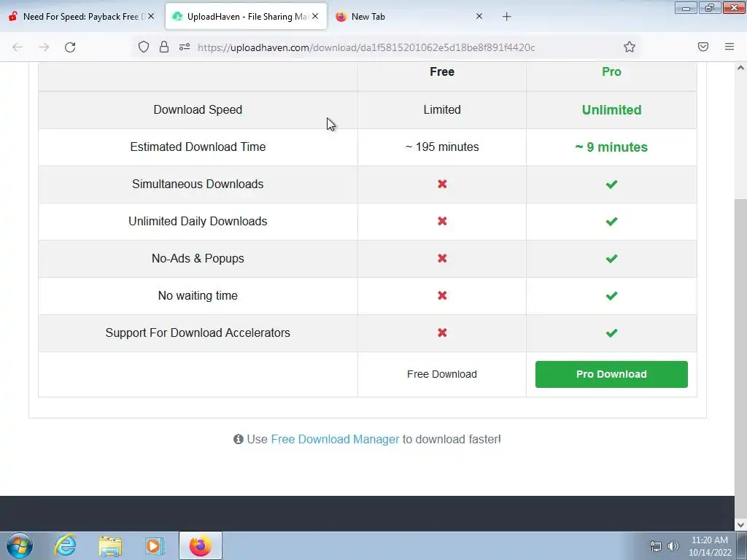Click scrollbar down arrow

pos(740,525)
